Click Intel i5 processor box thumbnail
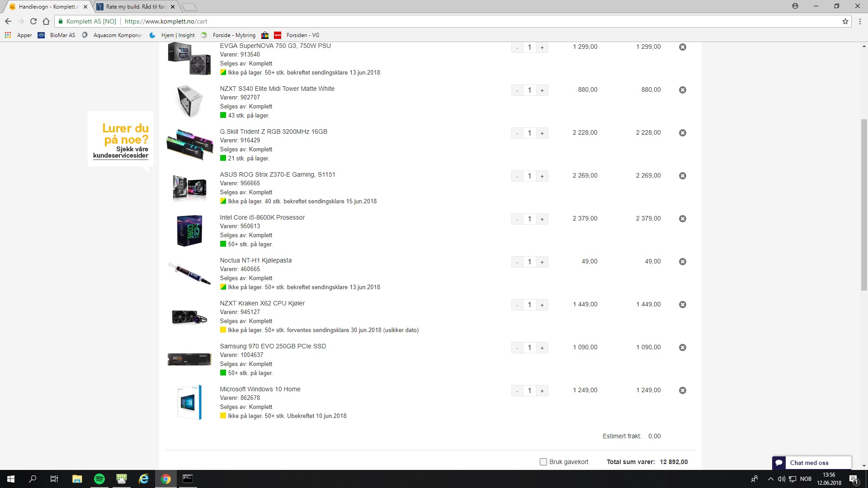The width and height of the screenshot is (868, 488). click(x=189, y=230)
